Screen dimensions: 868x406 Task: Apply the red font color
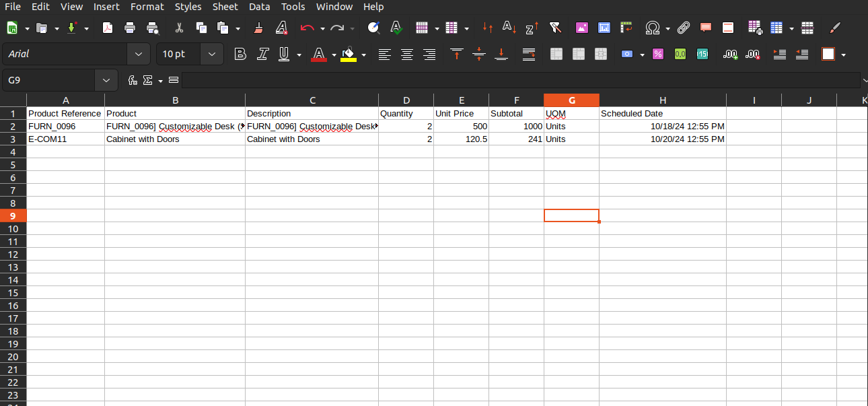point(319,54)
